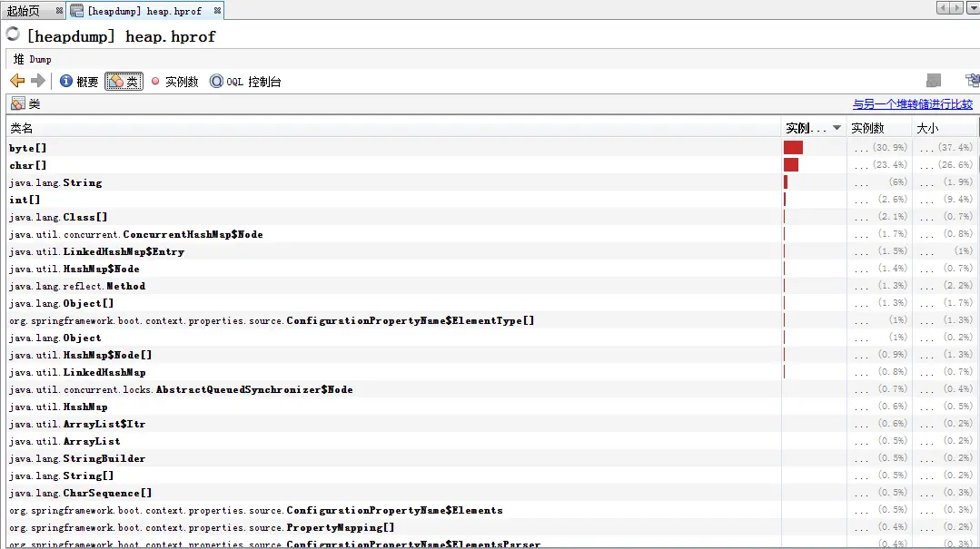The image size is (980, 549).
Task: Toggle the 类 classes view button
Action: click(124, 81)
